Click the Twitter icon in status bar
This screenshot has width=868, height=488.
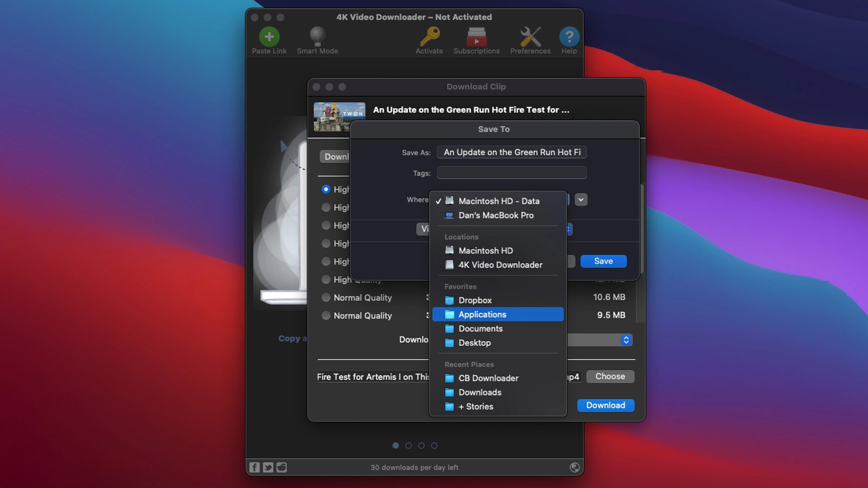[268, 467]
